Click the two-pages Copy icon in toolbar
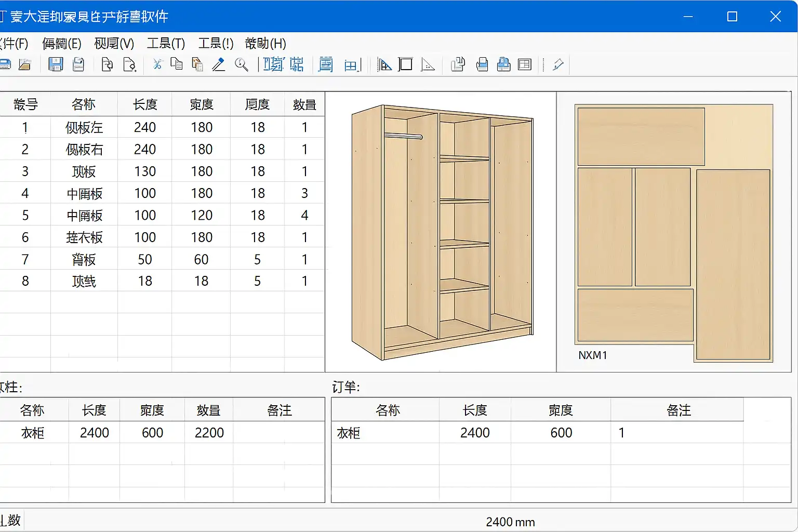 177,64
